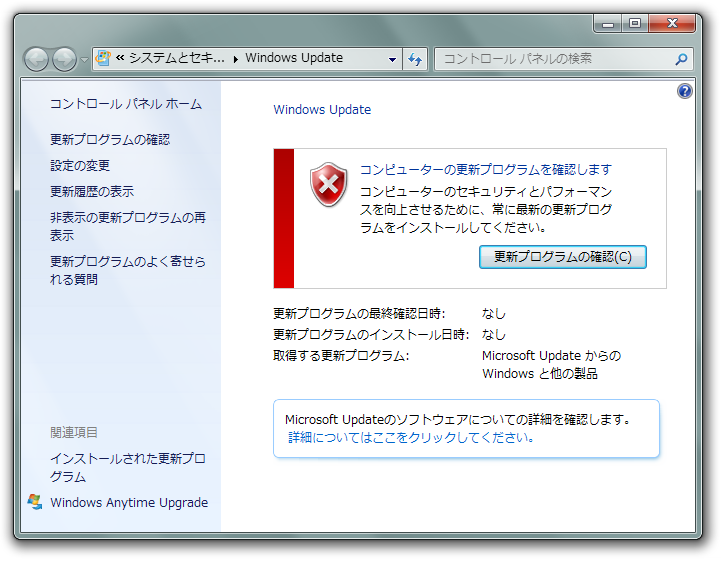Open 更新プログラムのよく寄せられる質問 link
The width and height of the screenshot is (721, 565).
[x=128, y=270]
